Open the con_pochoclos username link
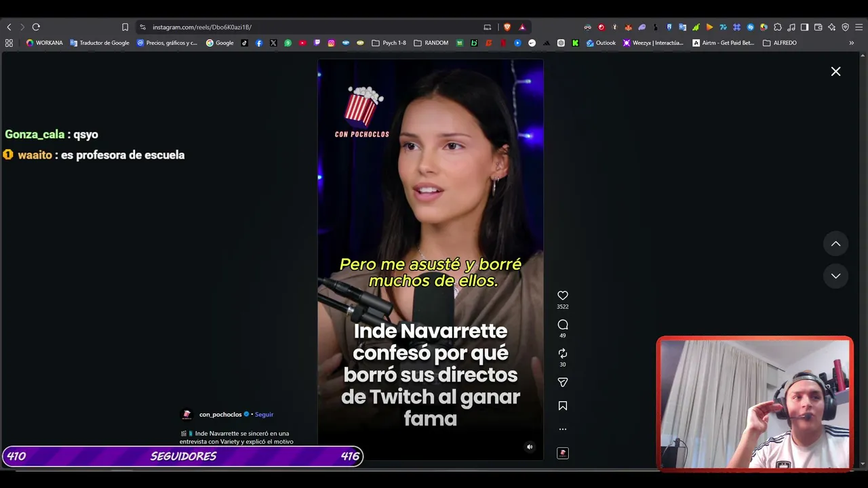Image resolution: width=868 pixels, height=488 pixels. click(x=220, y=414)
